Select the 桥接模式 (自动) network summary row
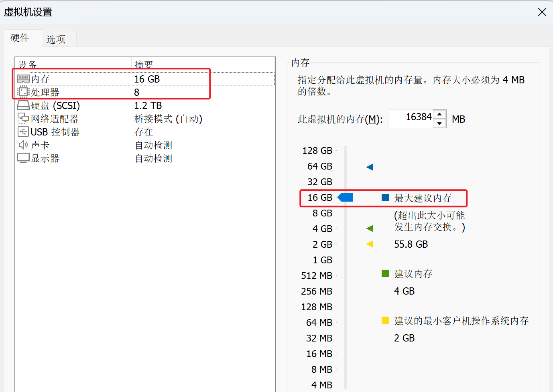 point(168,119)
